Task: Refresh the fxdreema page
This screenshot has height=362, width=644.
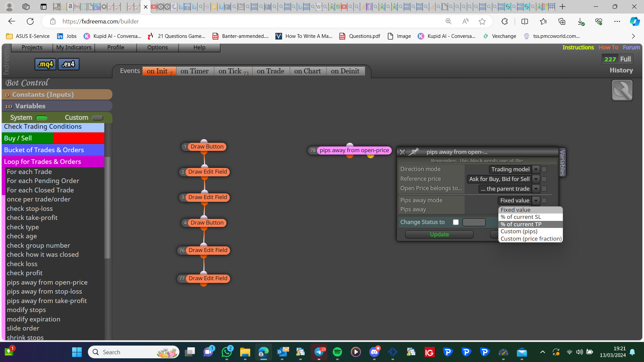Action: click(30, 21)
